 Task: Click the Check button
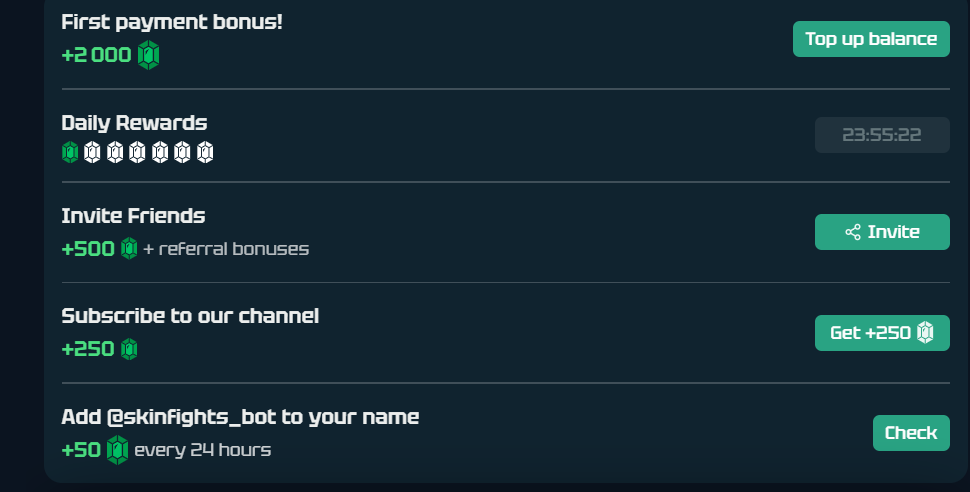pos(911,433)
